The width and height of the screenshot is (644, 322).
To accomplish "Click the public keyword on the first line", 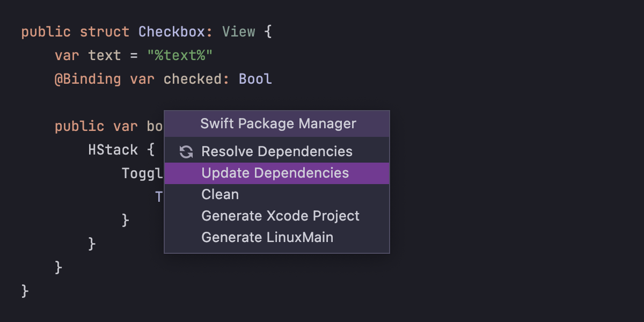I will [x=46, y=32].
